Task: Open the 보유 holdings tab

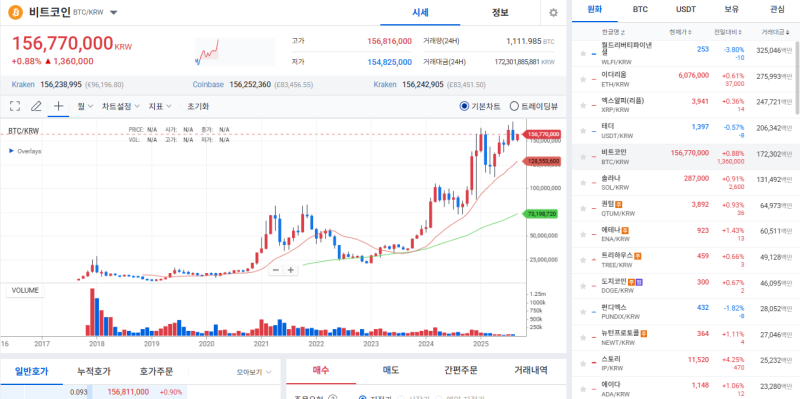Action: pos(732,10)
